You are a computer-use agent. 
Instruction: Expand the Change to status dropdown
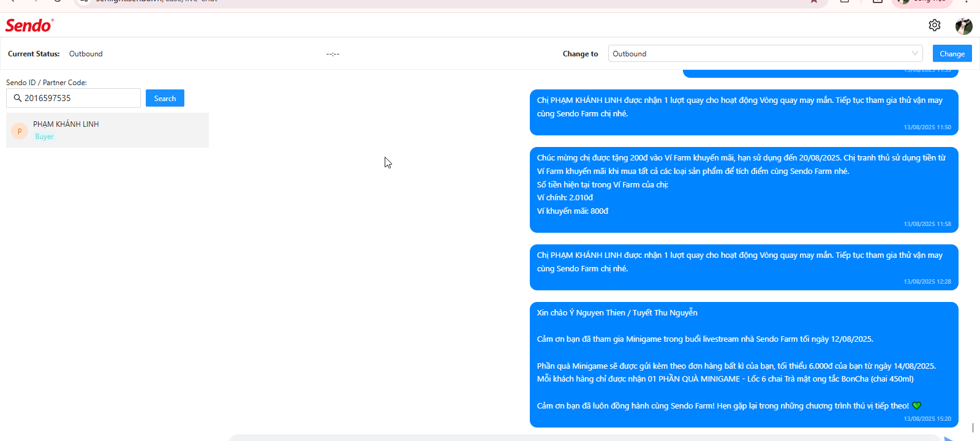[766, 53]
